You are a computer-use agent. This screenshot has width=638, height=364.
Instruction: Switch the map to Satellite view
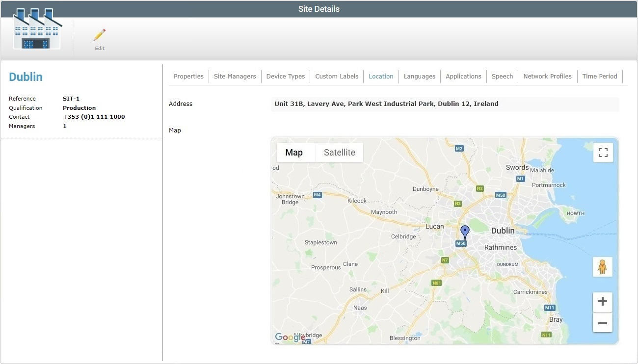[339, 152]
